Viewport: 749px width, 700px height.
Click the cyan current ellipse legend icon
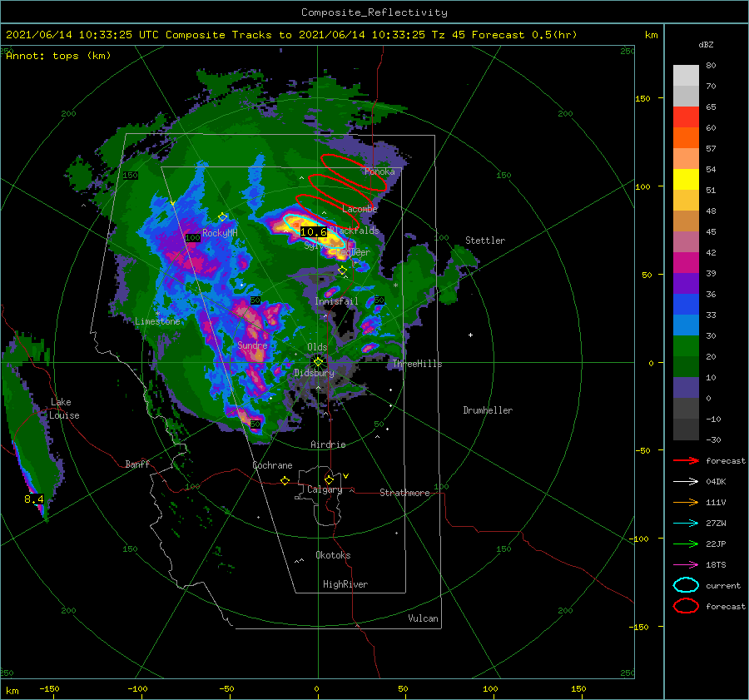click(686, 585)
